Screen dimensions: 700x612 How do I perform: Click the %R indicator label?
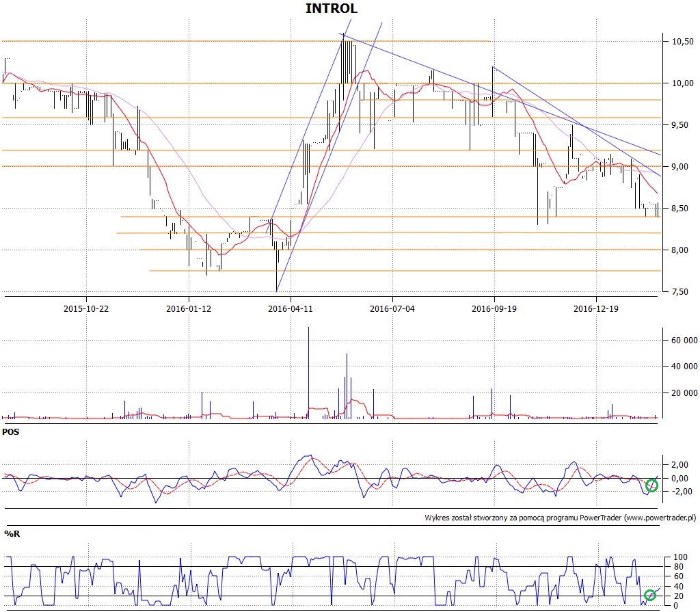(x=12, y=534)
